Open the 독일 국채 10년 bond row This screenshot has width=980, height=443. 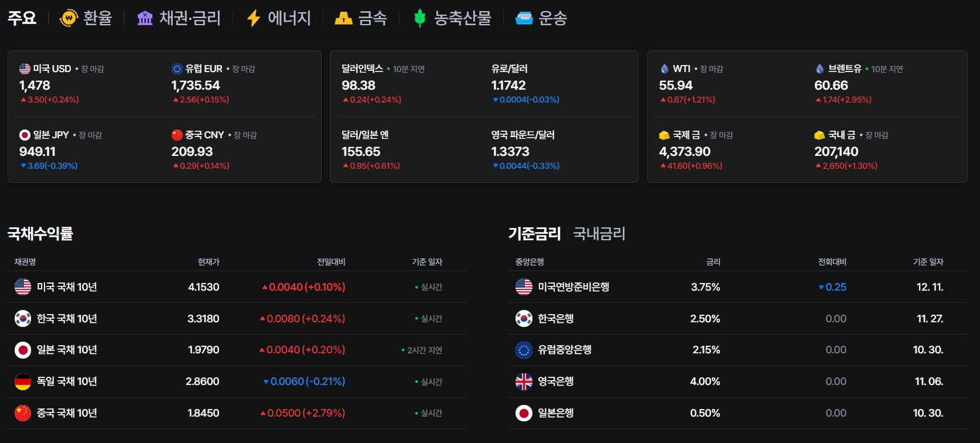237,381
